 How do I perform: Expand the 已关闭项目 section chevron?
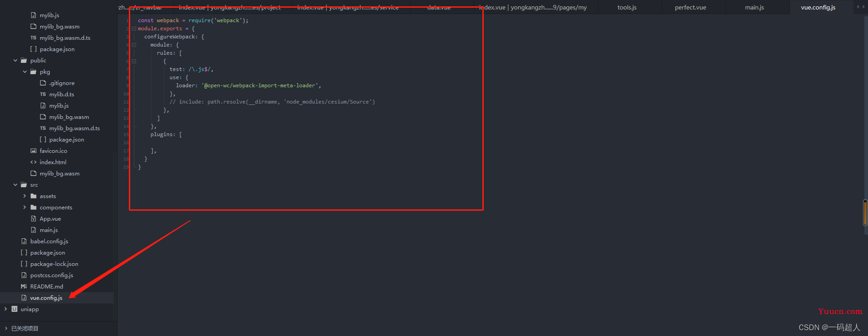(6, 329)
